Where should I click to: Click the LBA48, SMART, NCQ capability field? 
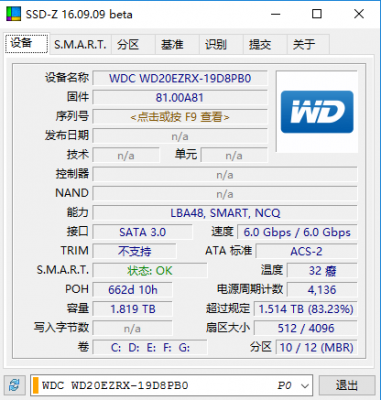tap(225, 213)
